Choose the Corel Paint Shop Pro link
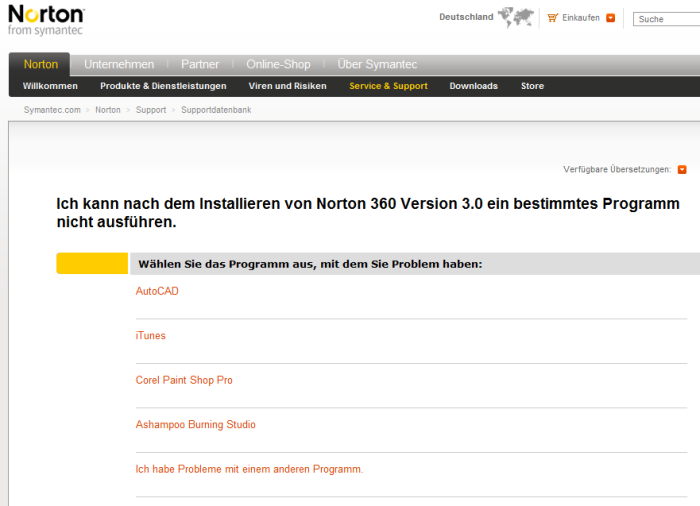This screenshot has width=700, height=506. point(184,380)
